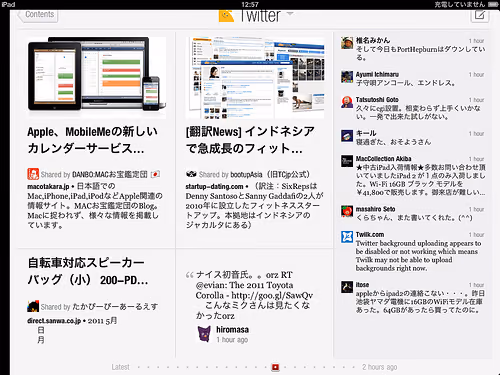Open the Indonesia fitness article screenshot thumbnail
Viewport: 500px width, 375px height.
click(x=255, y=77)
